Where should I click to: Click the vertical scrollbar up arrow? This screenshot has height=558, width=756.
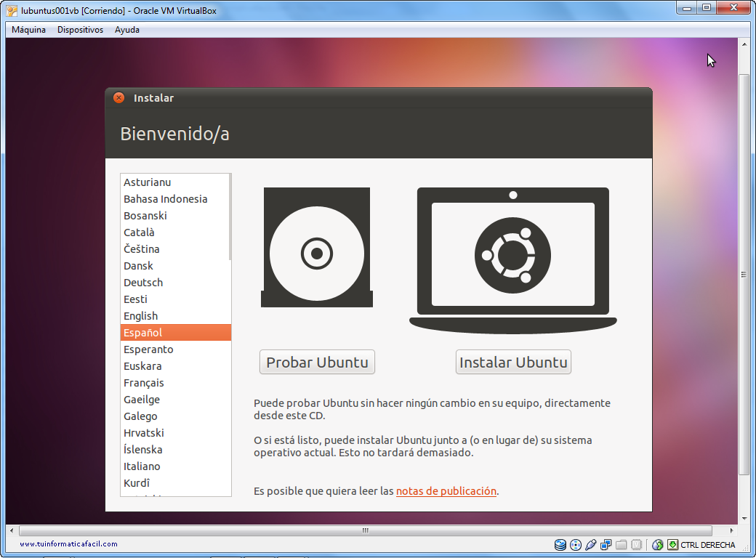coord(744,44)
